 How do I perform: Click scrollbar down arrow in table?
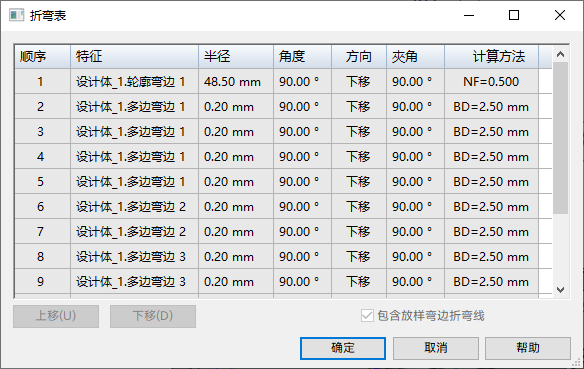coord(561,290)
